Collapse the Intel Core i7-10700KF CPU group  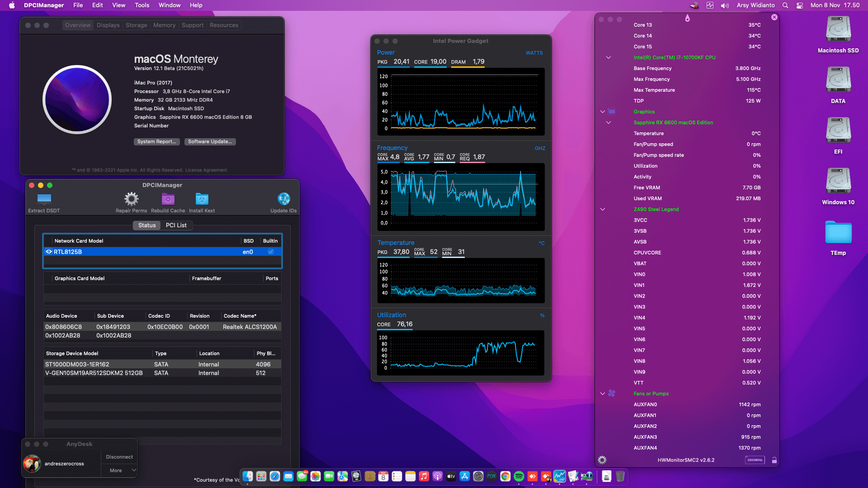coord(609,57)
